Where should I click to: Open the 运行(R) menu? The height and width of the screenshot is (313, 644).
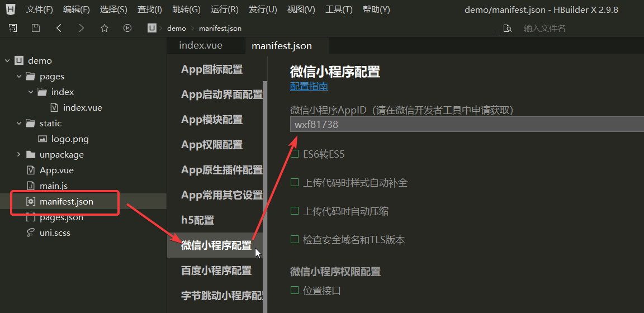224,10
